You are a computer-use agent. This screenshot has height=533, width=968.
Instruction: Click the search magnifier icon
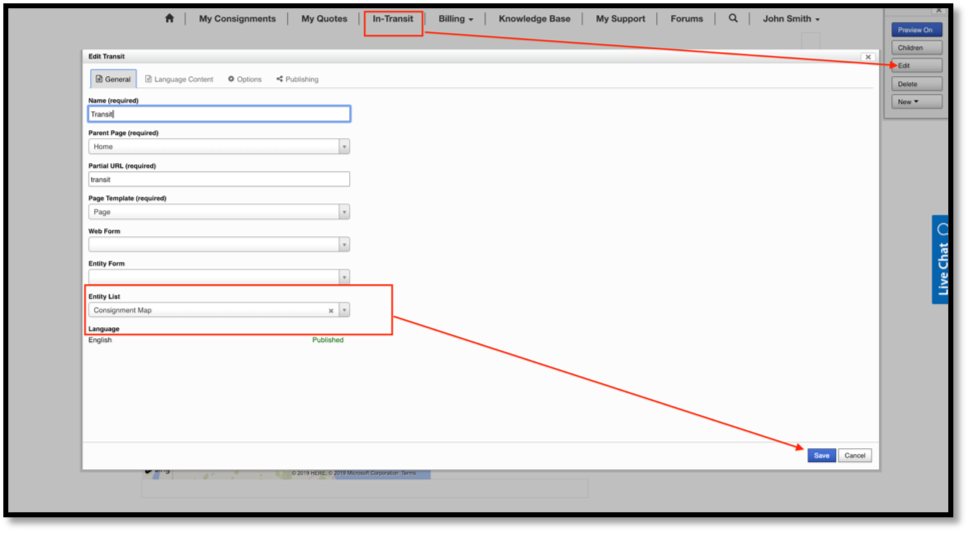(x=733, y=18)
